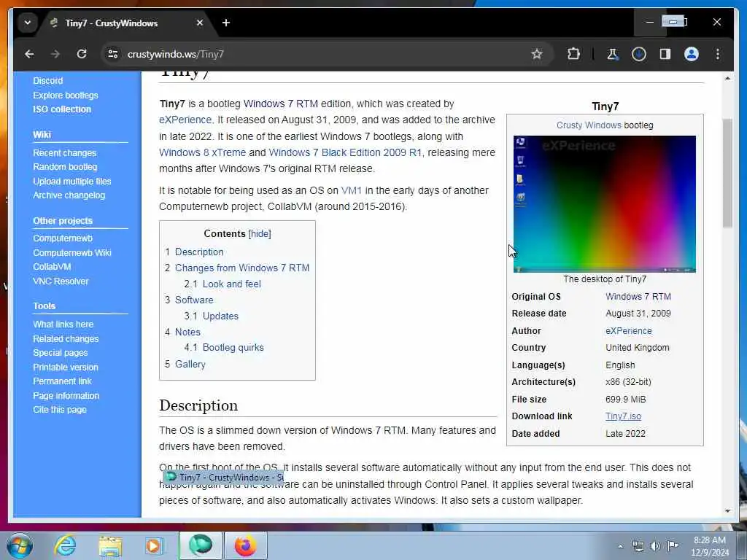This screenshot has height=560, width=747.
Task: Open the Chrome Labs flask icon
Action: point(613,54)
